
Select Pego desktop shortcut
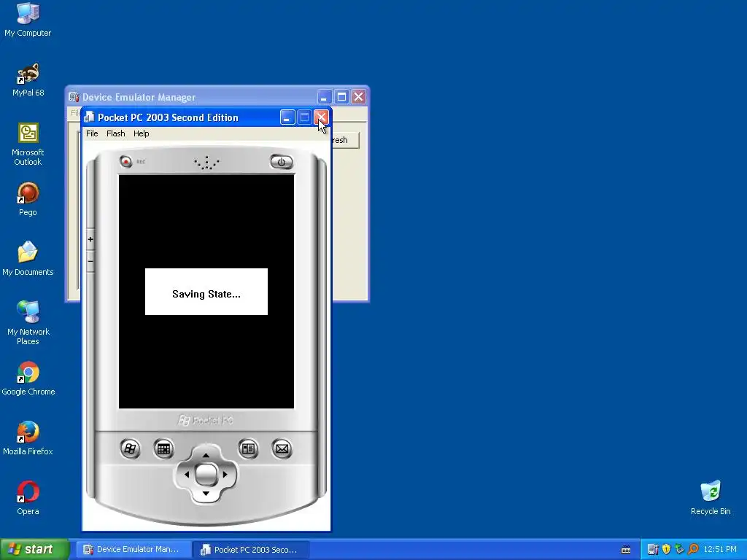pyautogui.click(x=28, y=200)
